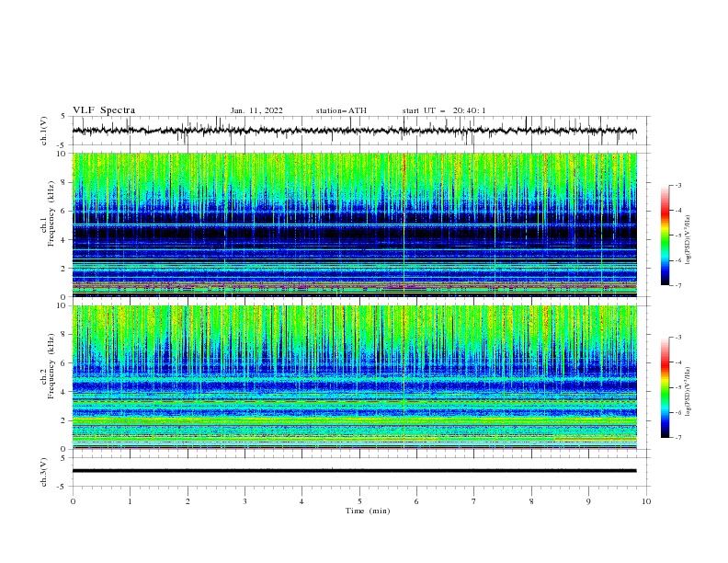Click the "8" kHz tick of ch.2 spectrogram
Viewport: 728px width, 563px height.
(64, 335)
